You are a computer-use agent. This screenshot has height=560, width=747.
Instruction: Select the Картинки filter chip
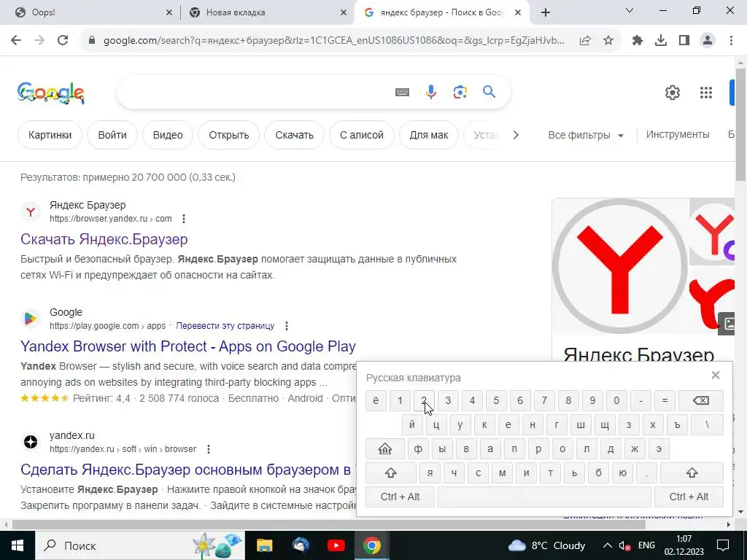(50, 135)
